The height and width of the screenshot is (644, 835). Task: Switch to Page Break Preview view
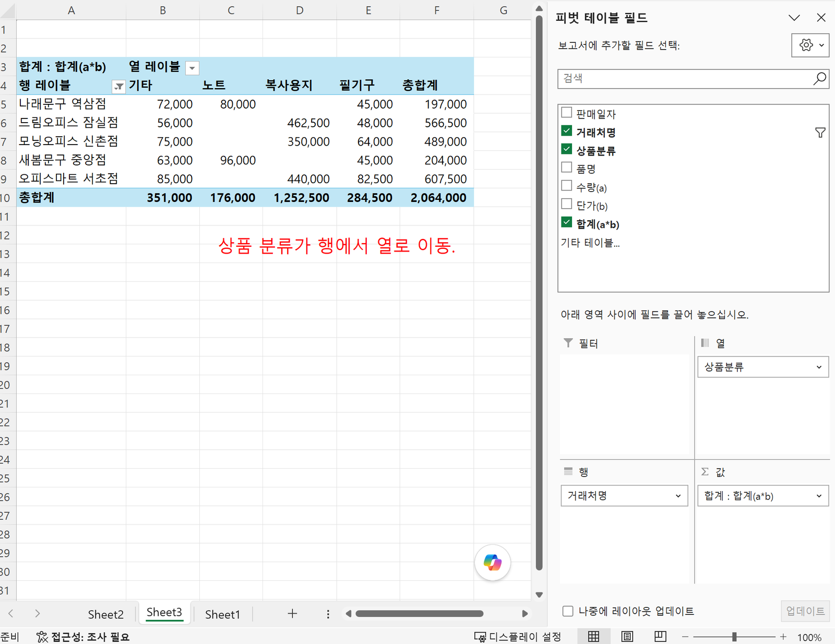click(x=660, y=636)
